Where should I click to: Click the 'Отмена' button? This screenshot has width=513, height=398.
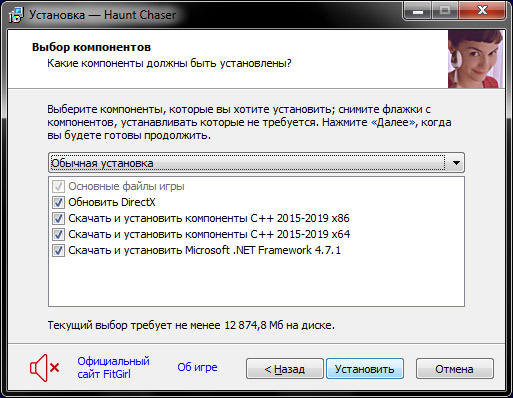[x=454, y=369]
